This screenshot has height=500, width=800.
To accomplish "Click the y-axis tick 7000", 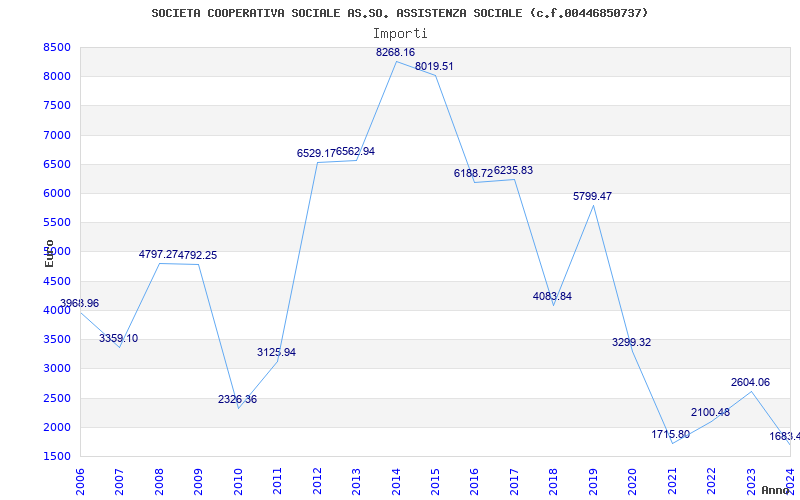I will point(57,135).
